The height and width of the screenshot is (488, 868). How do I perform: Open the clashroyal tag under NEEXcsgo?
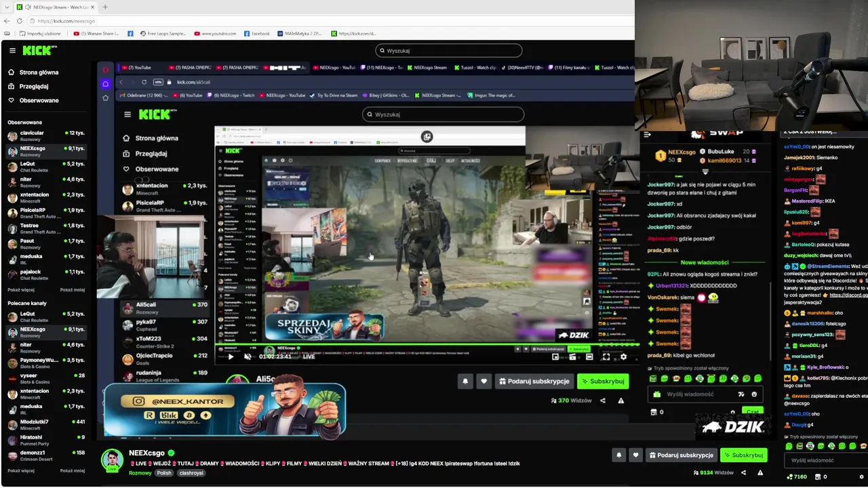(191, 473)
